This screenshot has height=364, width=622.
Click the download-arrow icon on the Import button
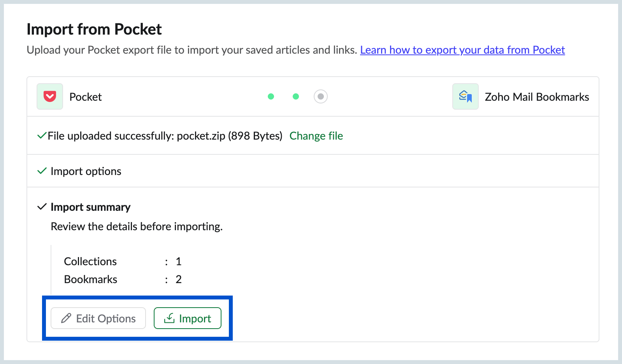point(169,318)
